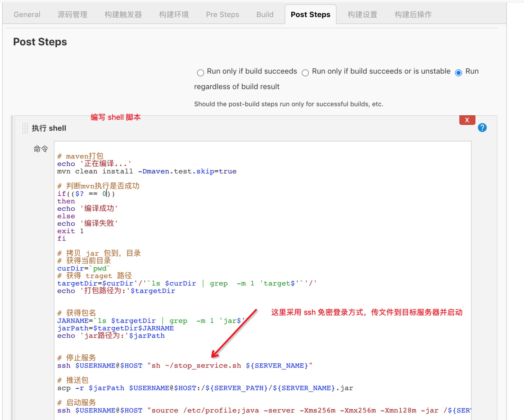The image size is (524, 420).
Task: Click the '# 判断mvn执行是否成功' comment line
Action: pos(98,186)
